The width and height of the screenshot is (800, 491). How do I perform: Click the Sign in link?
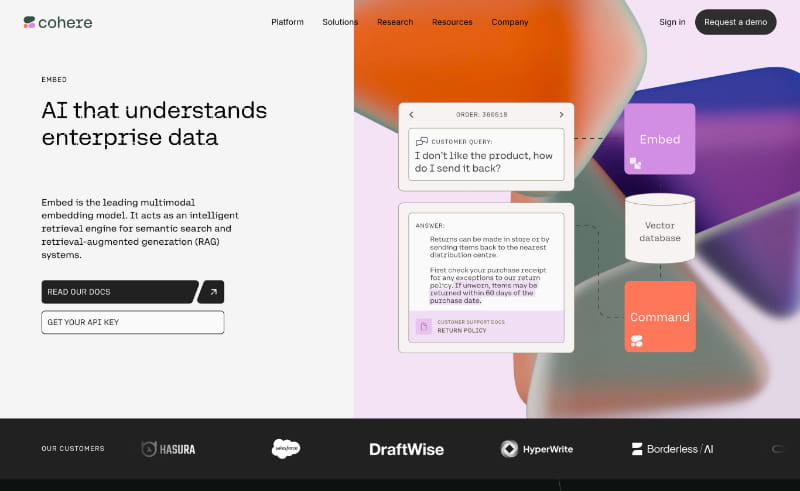coord(672,22)
